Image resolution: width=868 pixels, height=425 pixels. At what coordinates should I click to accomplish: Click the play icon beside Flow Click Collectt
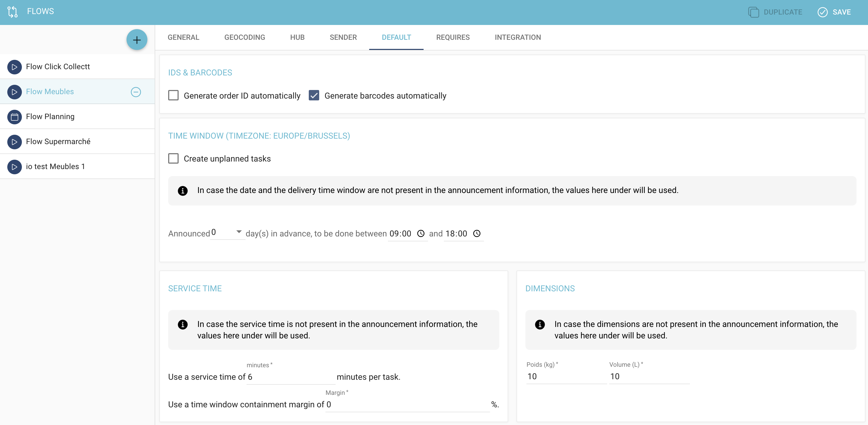click(15, 67)
